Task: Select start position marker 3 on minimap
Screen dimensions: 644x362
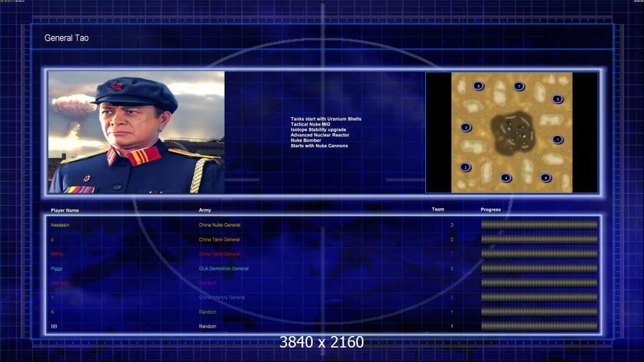Action: [x=466, y=127]
